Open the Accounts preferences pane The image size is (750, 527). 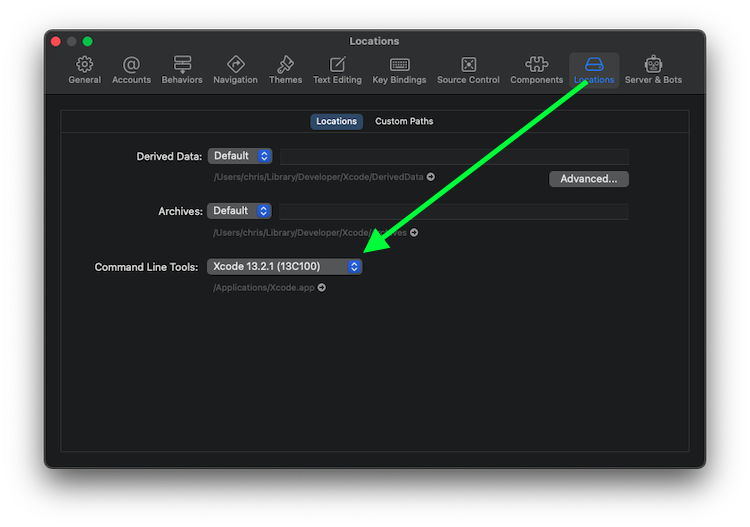132,70
